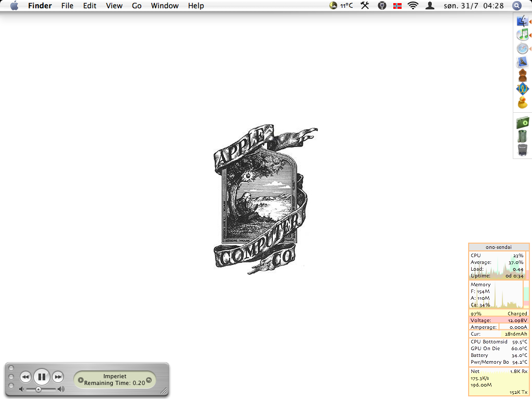Viewport: 532px width, 399px height.
Task: Click the Memory graph panel
Action: point(499,295)
